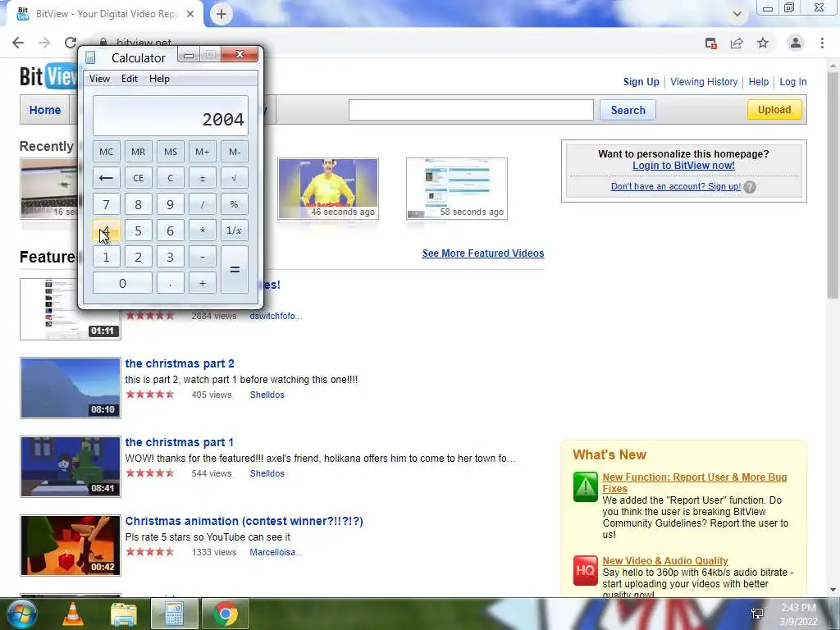Click the Help link in page header
This screenshot has width=840, height=630.
(759, 82)
